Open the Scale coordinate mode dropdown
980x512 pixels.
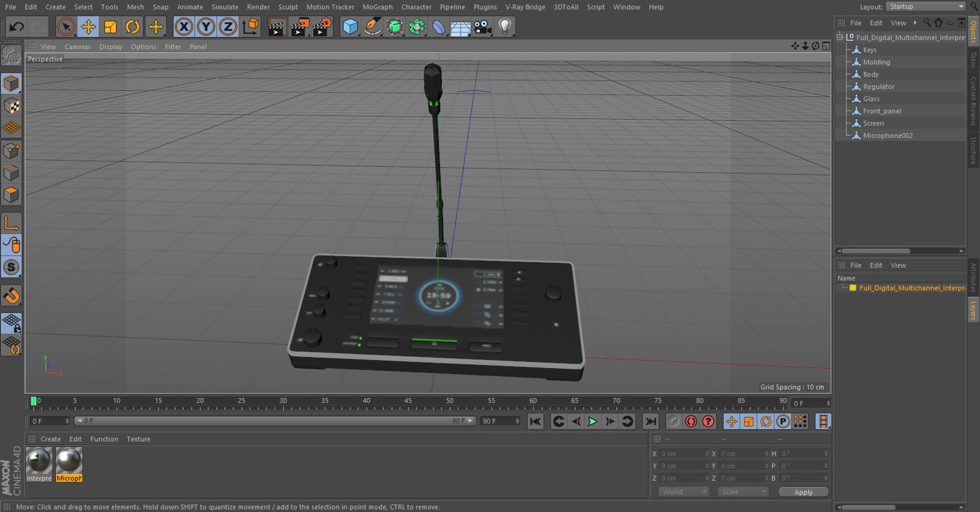743,492
